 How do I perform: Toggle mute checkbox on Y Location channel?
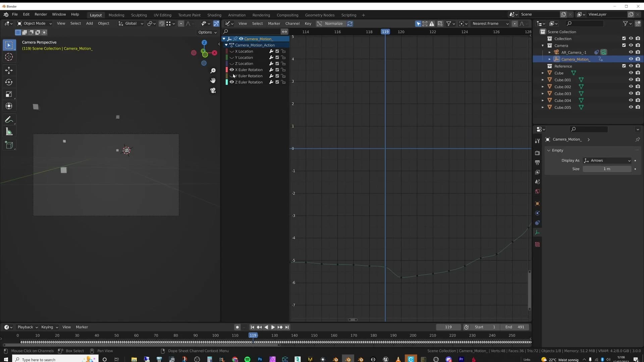[277, 58]
